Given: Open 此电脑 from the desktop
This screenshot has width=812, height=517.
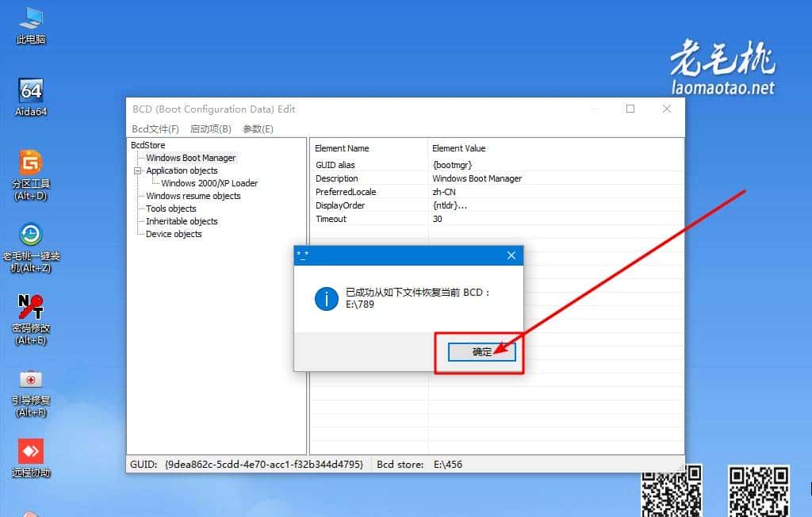Looking at the screenshot, I should click(x=29, y=24).
